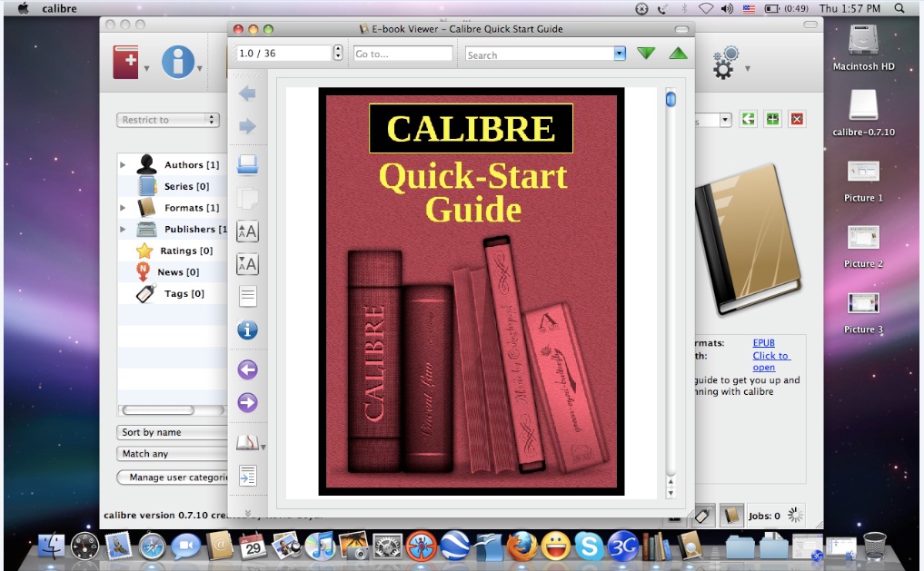Image resolution: width=924 pixels, height=571 pixels.
Task: Open the saved searches combo box arrow
Action: pos(725,120)
